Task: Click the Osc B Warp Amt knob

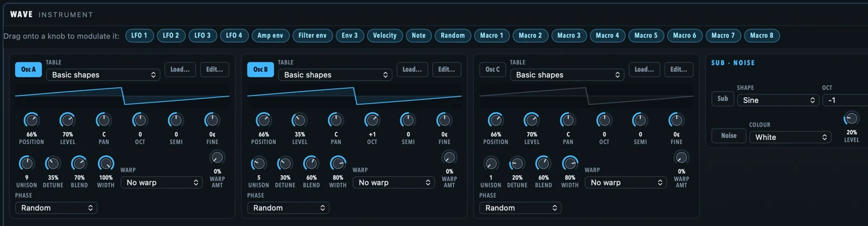Action: (x=449, y=158)
